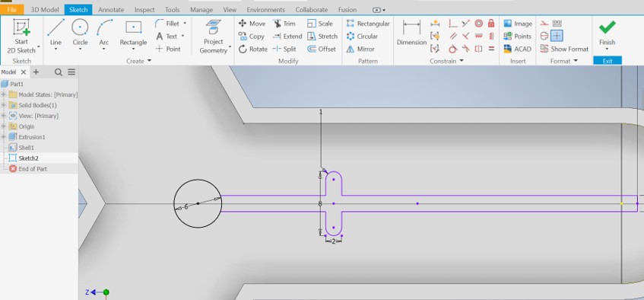Apply the Equal constraint

click(x=491, y=49)
